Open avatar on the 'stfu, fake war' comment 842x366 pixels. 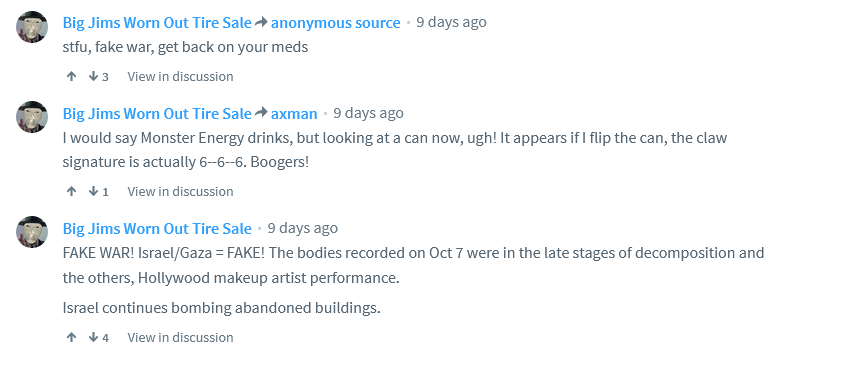[32, 26]
